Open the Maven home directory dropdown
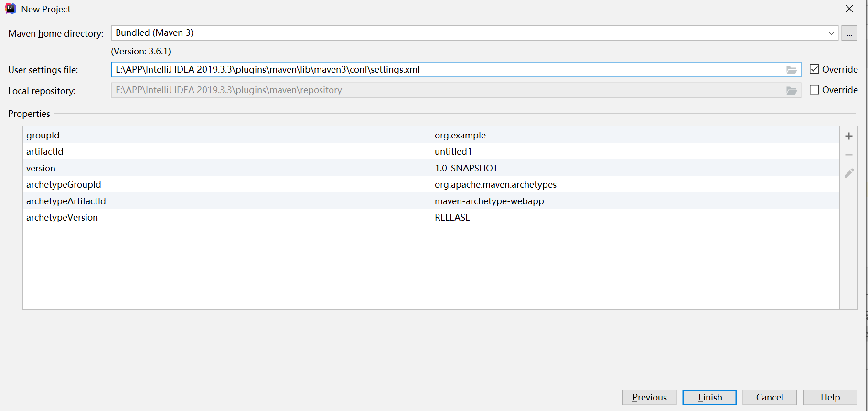868x411 pixels. click(831, 33)
